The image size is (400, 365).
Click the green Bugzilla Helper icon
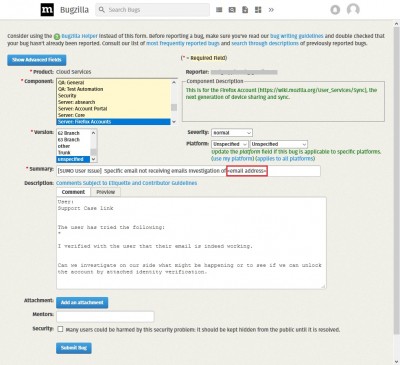[57, 36]
